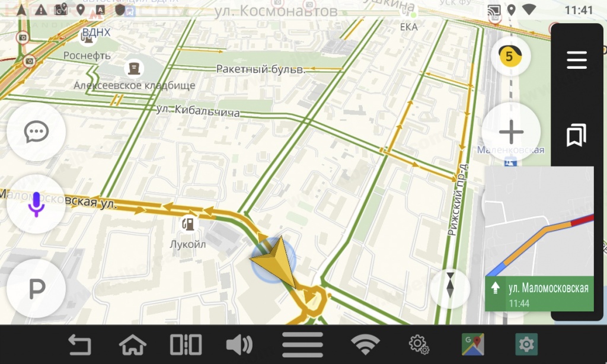Tap the ул. Маломосковская direction banner

[539, 294]
